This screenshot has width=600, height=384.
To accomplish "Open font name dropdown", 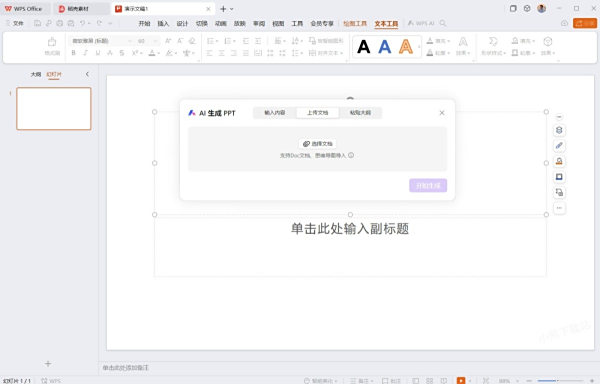I will coord(130,41).
